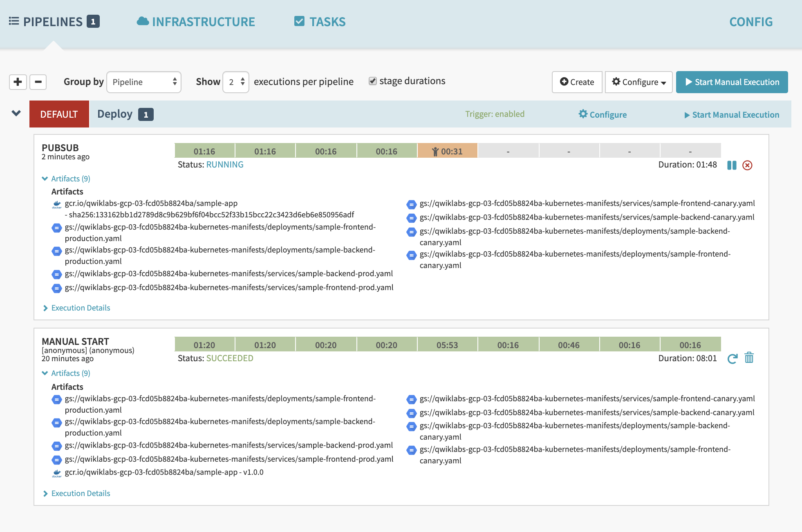Select the 05:53 stage bar segment
This screenshot has height=532, width=802.
pos(447,345)
